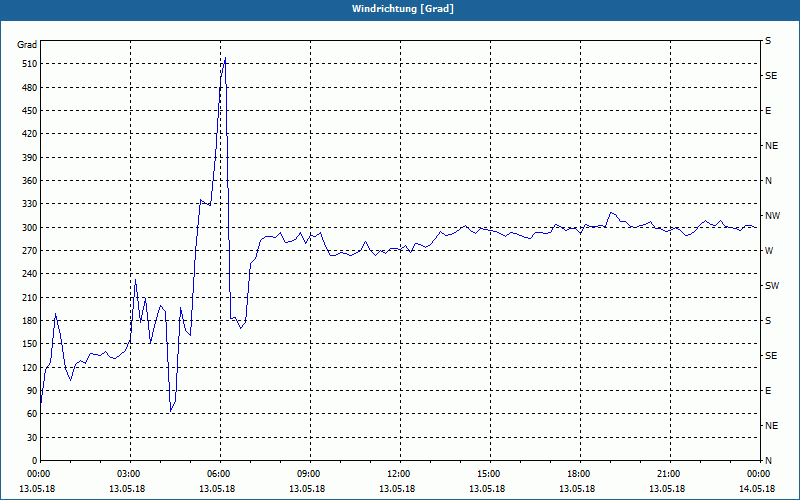
Task: Click the 420 y-axis tick label
Action: point(29,134)
